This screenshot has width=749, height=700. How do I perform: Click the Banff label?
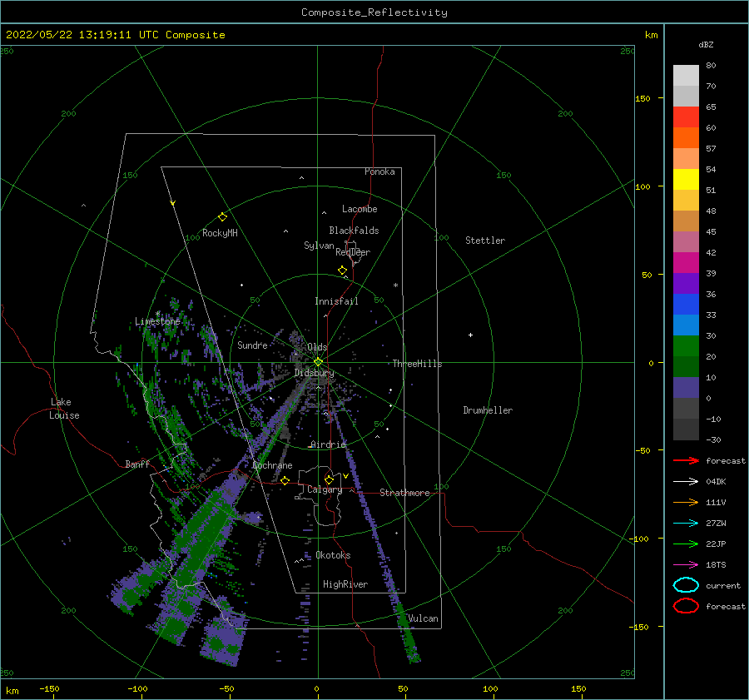[137, 464]
